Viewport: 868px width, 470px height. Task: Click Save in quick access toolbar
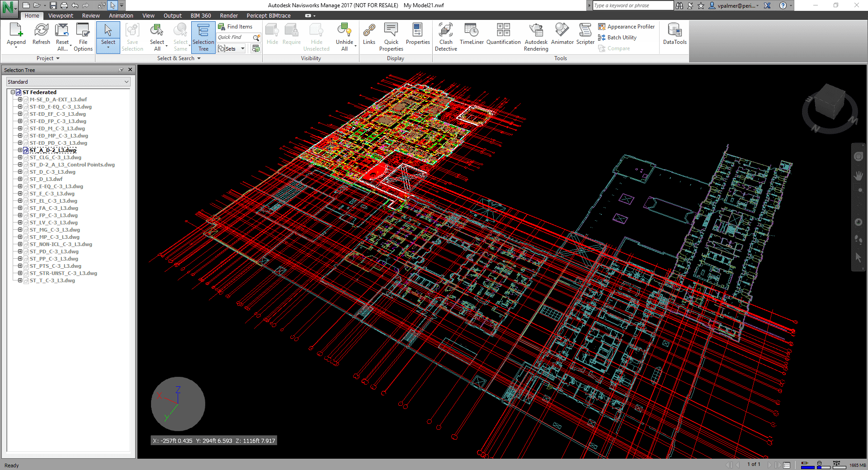click(53, 5)
